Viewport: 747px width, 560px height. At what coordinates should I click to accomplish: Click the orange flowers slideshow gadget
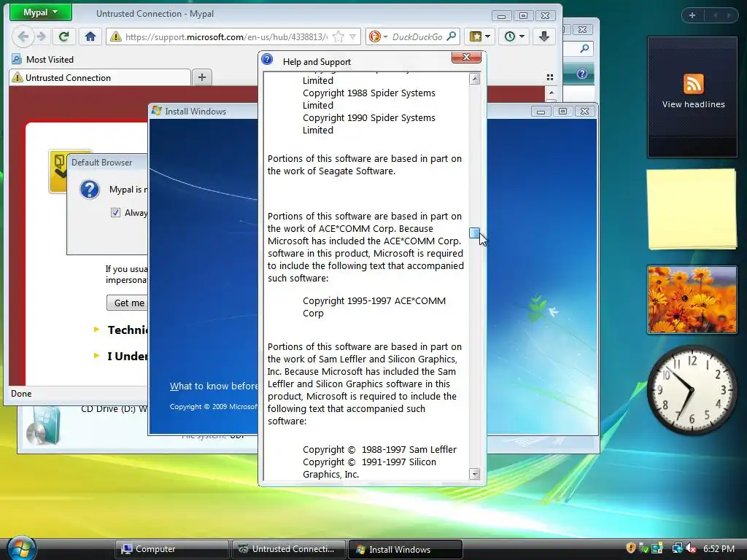(692, 300)
